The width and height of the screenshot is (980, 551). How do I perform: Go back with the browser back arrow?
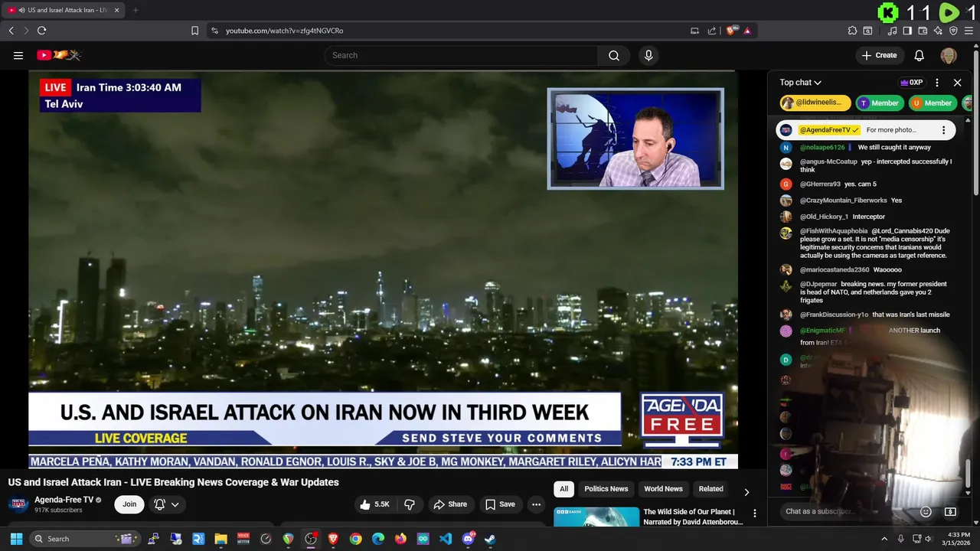[11, 31]
